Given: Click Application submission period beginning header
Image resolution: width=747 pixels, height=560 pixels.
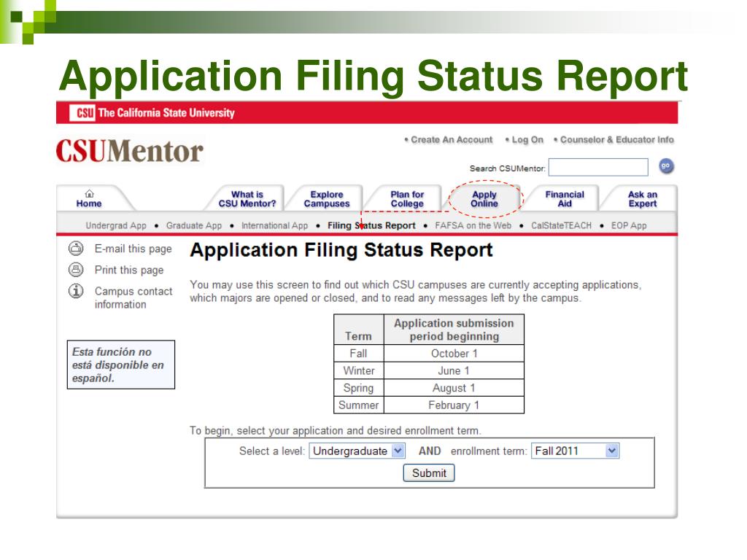Looking at the screenshot, I should point(454,330).
